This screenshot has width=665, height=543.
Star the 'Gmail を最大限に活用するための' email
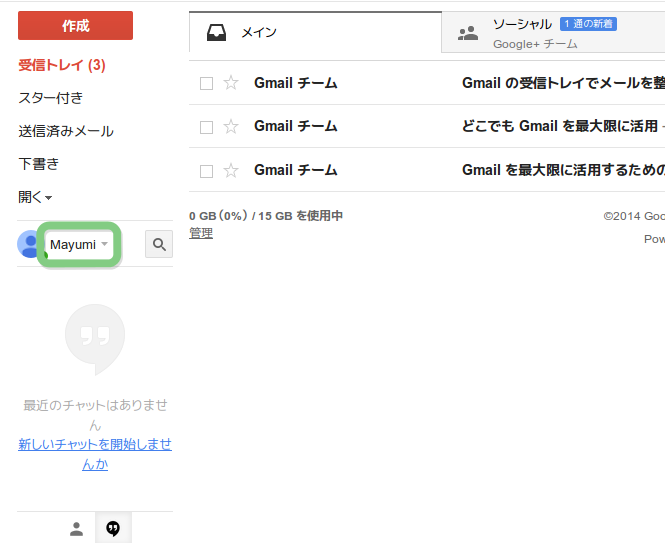(231, 170)
